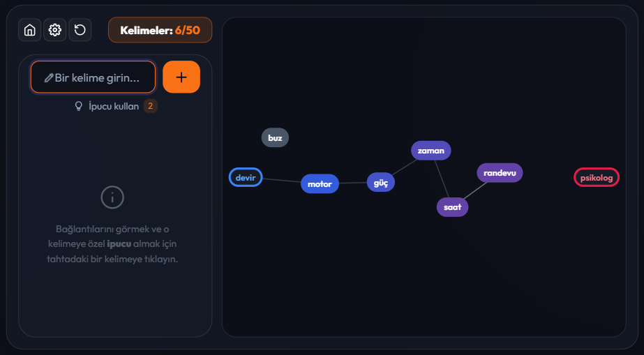Focus the 'Bir kelime girin...' input field
Image resolution: width=644 pixels, height=355 pixels.
[93, 77]
